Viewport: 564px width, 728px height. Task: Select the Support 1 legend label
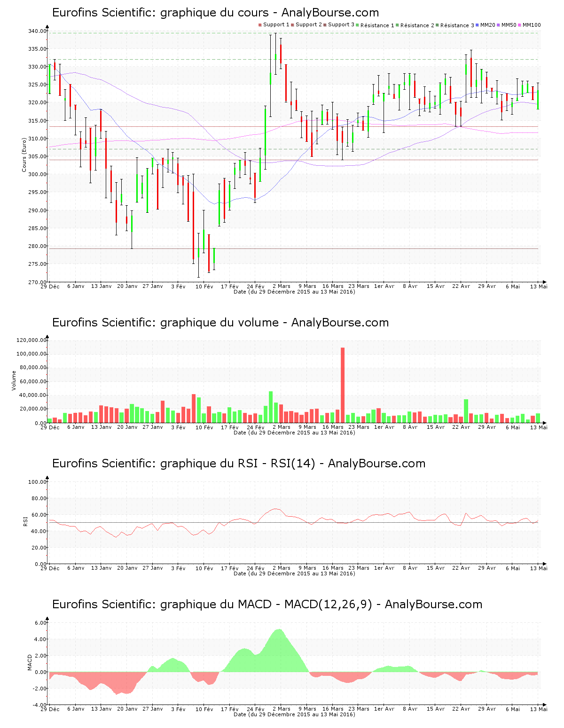point(276,25)
